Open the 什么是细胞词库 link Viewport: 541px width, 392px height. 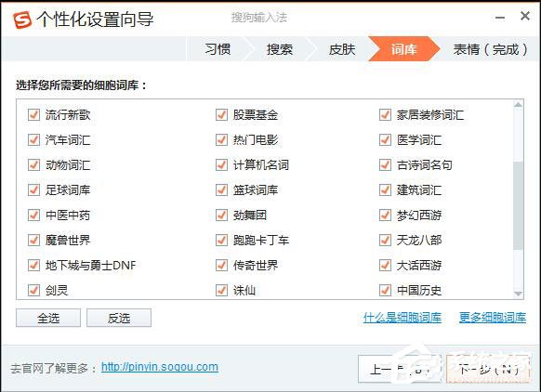coord(402,318)
